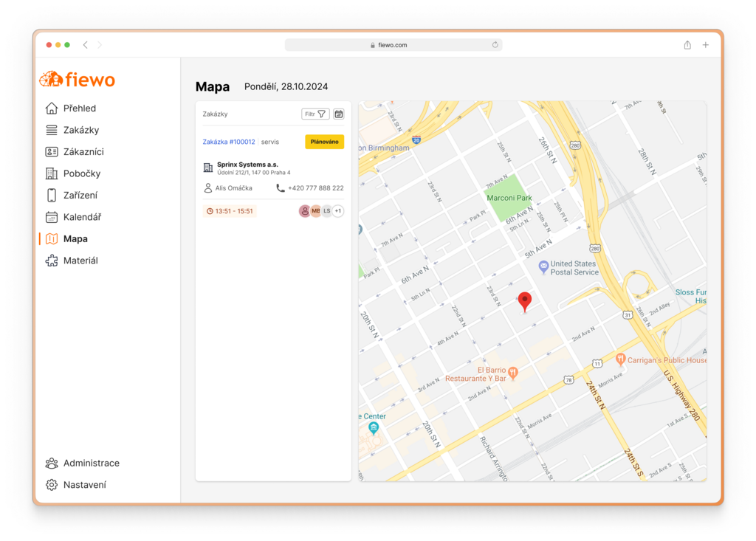This screenshot has width=756, height=541.
Task: Select Sprinx Systems a.s. company name
Action: pyautogui.click(x=247, y=165)
